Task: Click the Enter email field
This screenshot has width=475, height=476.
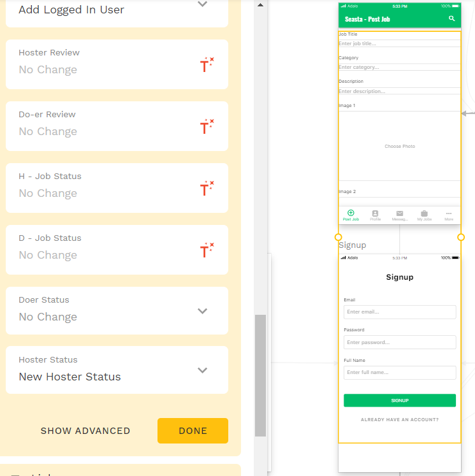Action: click(x=400, y=312)
